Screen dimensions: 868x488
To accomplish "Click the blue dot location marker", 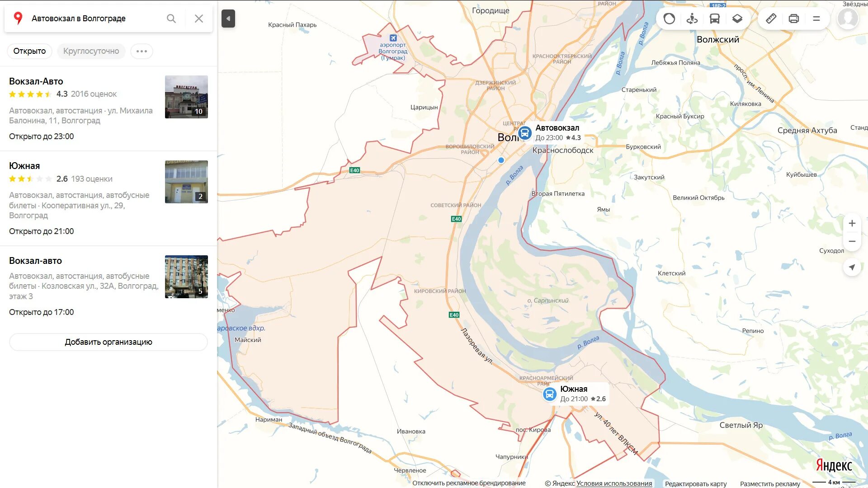I will pyautogui.click(x=501, y=160).
